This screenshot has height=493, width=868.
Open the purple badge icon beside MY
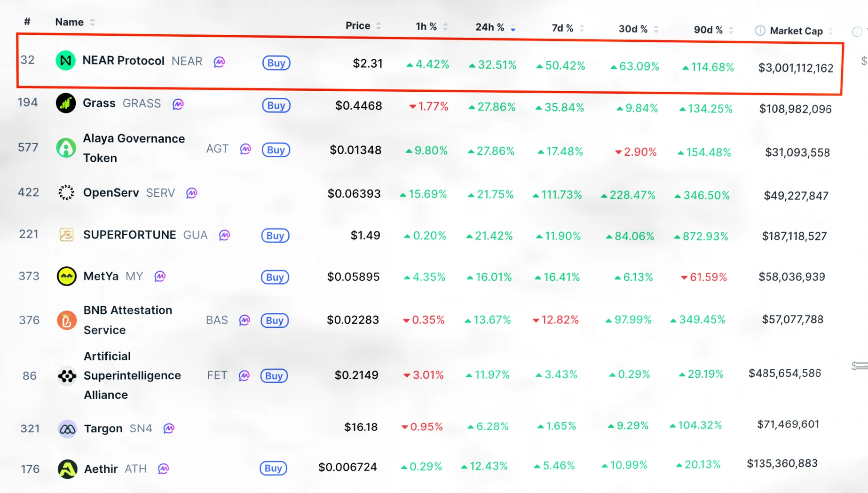[x=160, y=276]
